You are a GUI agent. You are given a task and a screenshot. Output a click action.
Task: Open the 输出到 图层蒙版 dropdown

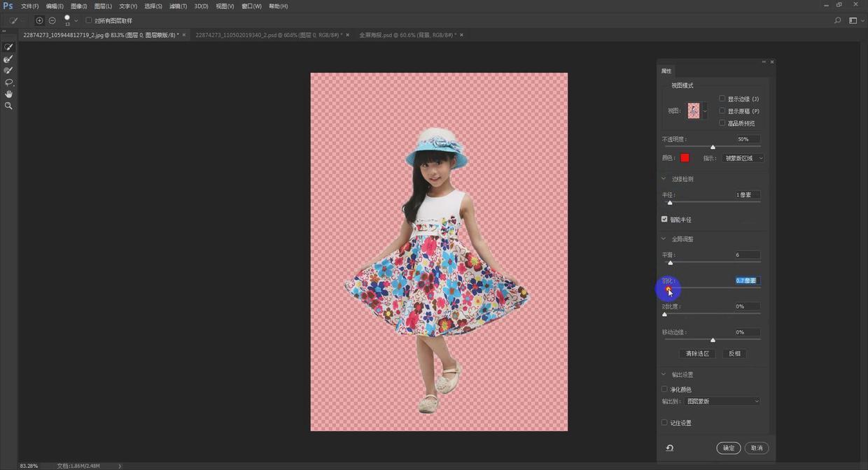point(722,401)
